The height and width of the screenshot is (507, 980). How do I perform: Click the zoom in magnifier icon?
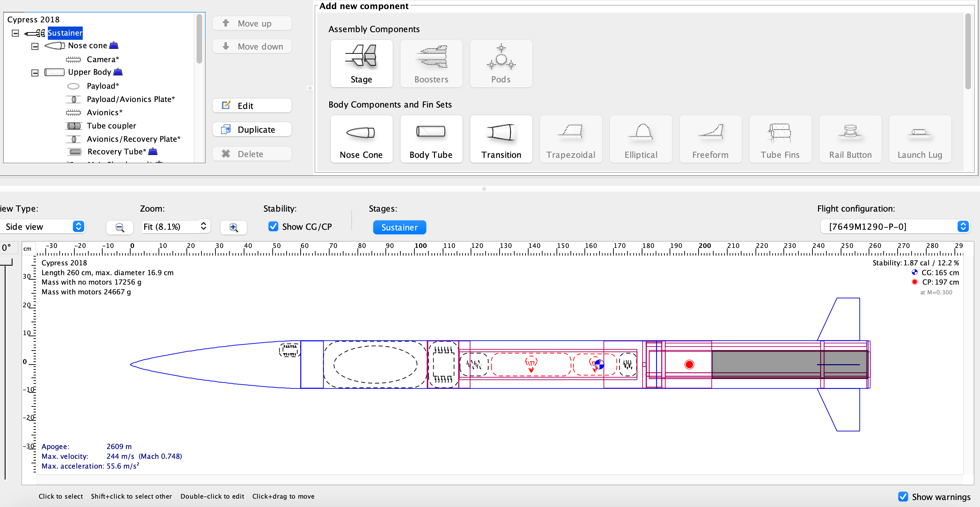click(x=233, y=227)
